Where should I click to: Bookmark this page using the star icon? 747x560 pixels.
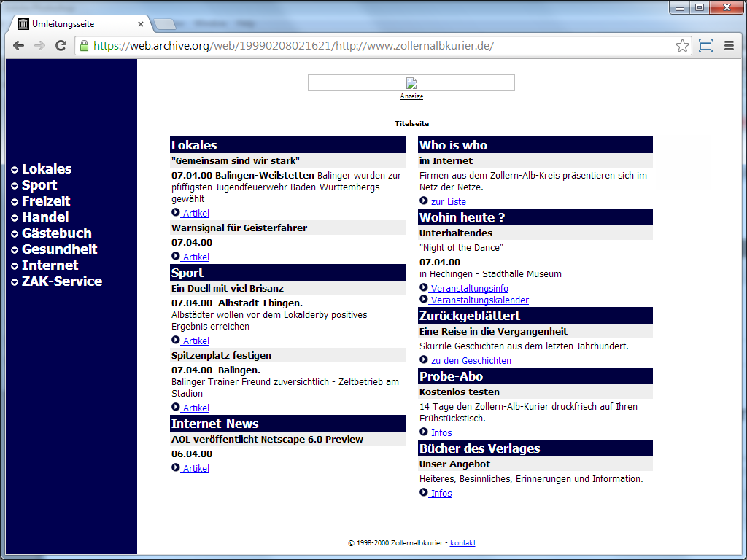pos(682,46)
